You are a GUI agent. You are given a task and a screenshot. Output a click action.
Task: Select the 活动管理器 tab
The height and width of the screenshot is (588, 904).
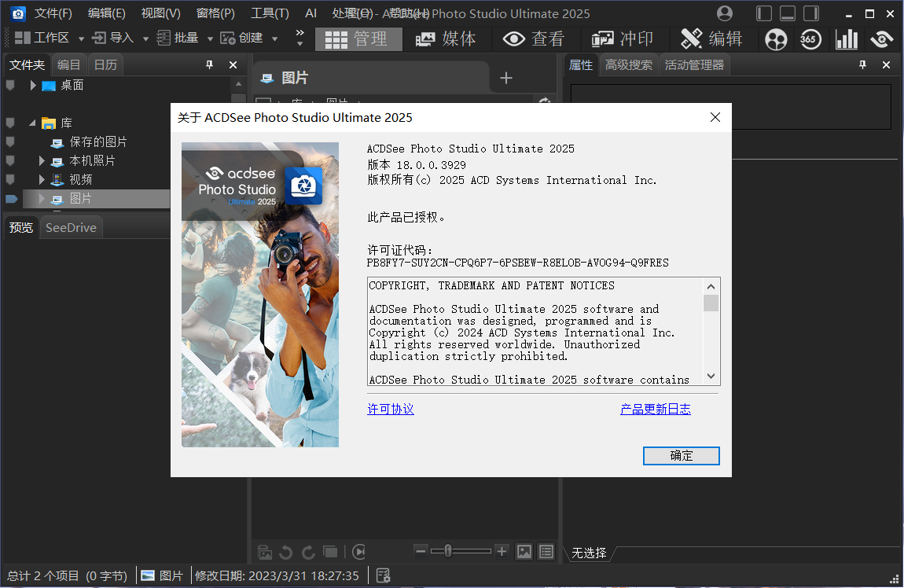click(694, 65)
